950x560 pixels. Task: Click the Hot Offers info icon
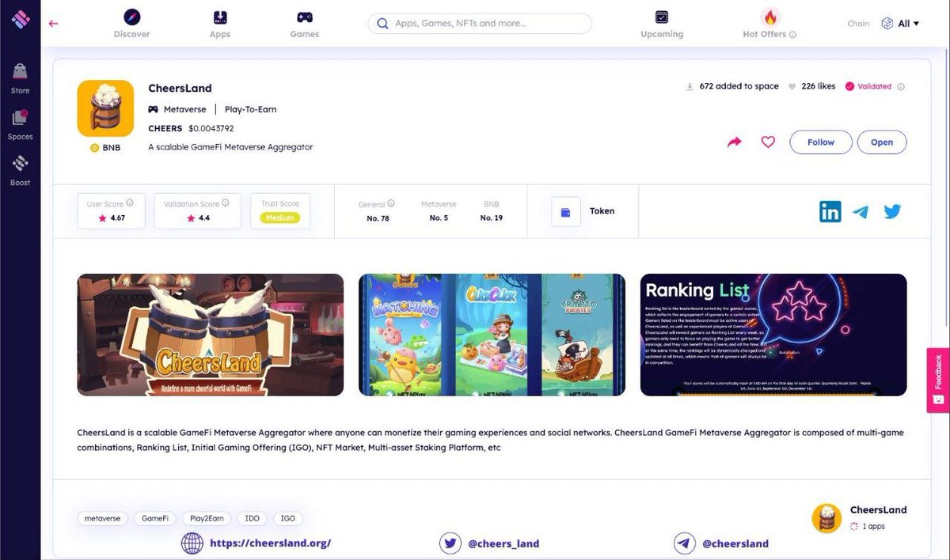793,35
